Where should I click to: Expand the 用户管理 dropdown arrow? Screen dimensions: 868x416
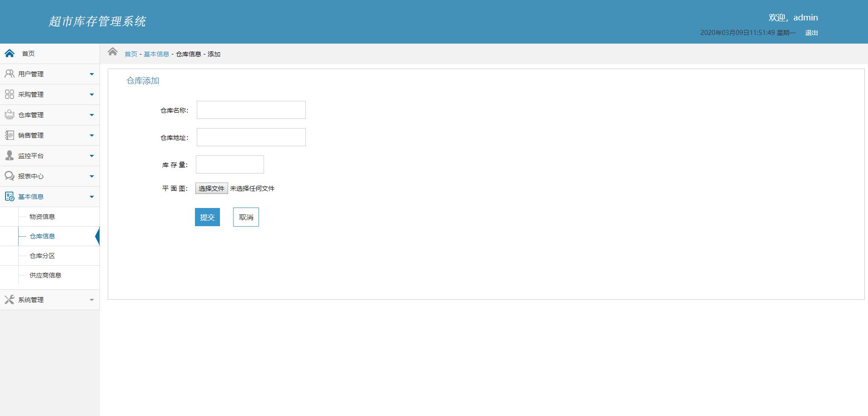click(91, 74)
